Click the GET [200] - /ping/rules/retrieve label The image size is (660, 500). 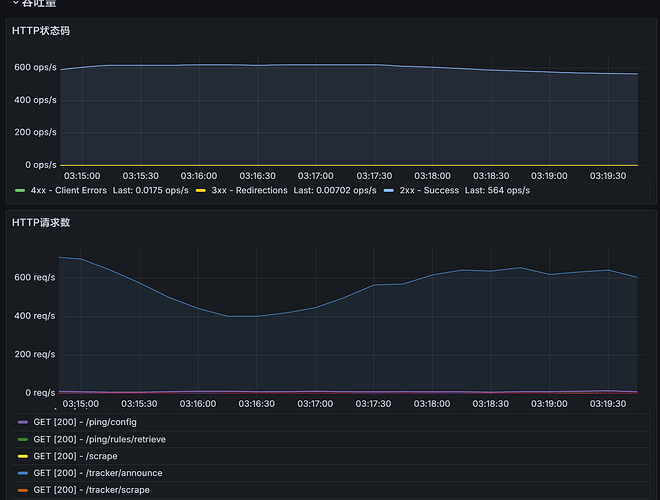(x=100, y=439)
